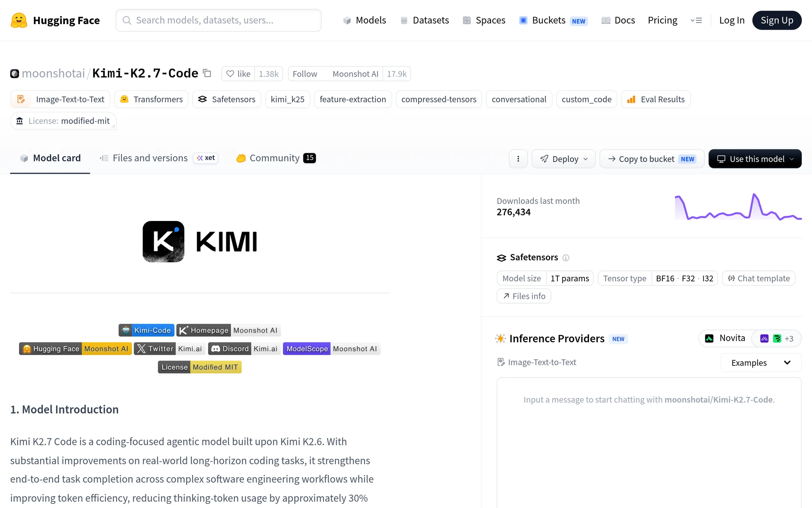Click the Novita provider selector
This screenshot has height=508, width=812.
725,338
